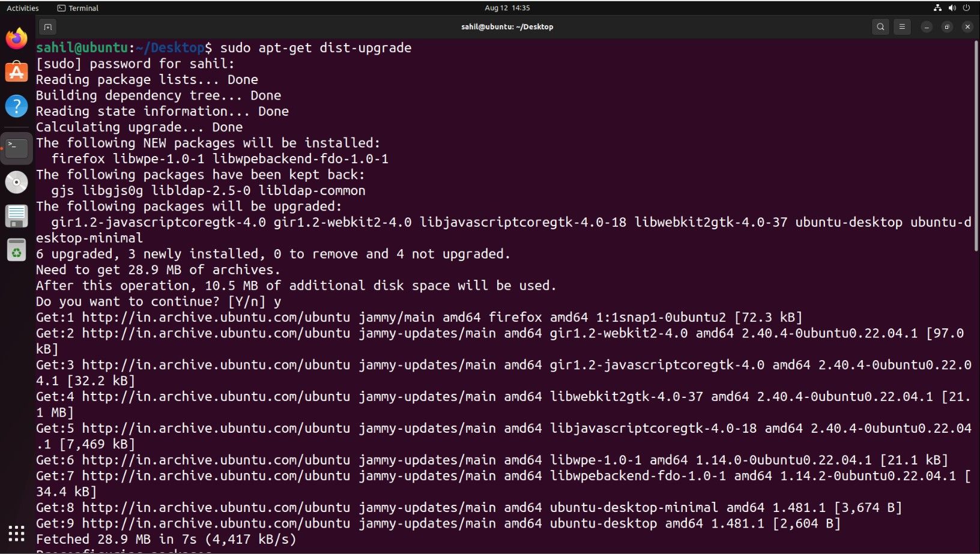Minimize the Terminal window

[927, 26]
